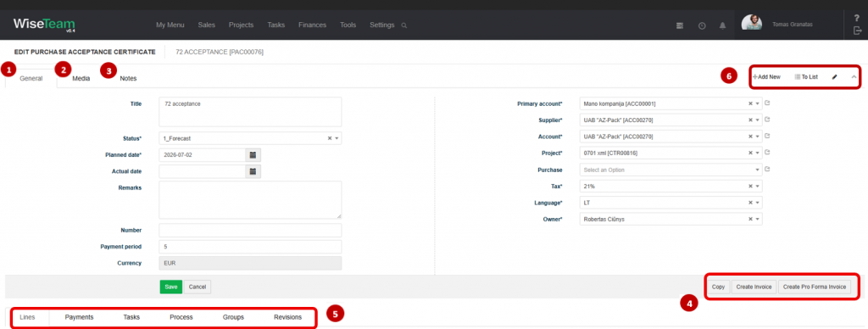Open the notifications bell
This screenshot has width=868, height=329.
tap(722, 25)
